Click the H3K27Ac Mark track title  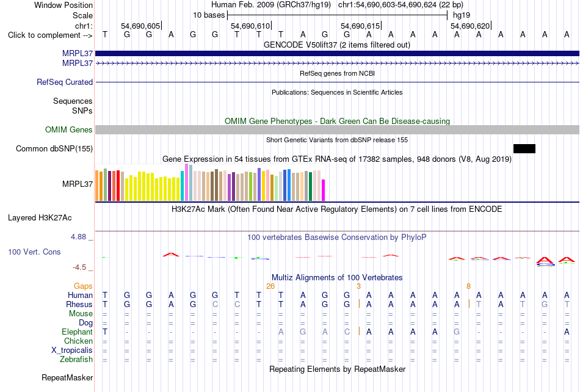[x=337, y=209]
